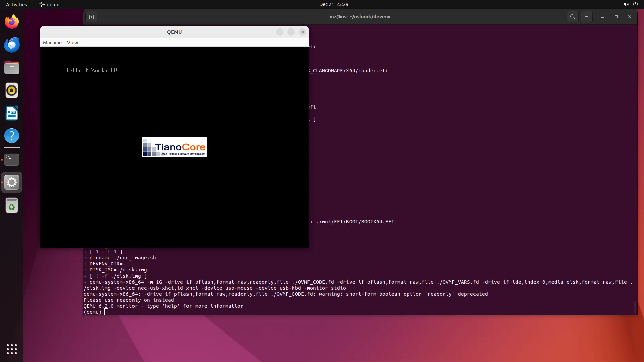The height and width of the screenshot is (362, 644).
Task: Open the clock showing Dec 21 23:29
Action: click(334, 4)
